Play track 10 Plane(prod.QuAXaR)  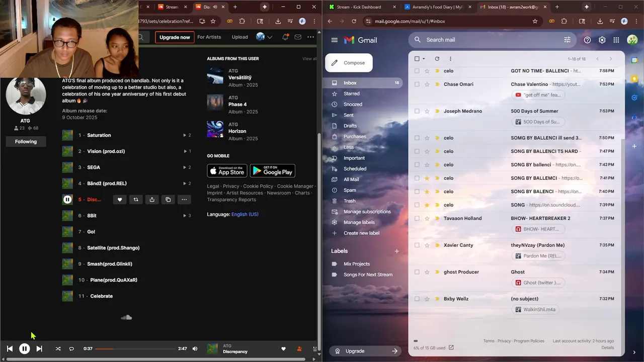pos(67,280)
